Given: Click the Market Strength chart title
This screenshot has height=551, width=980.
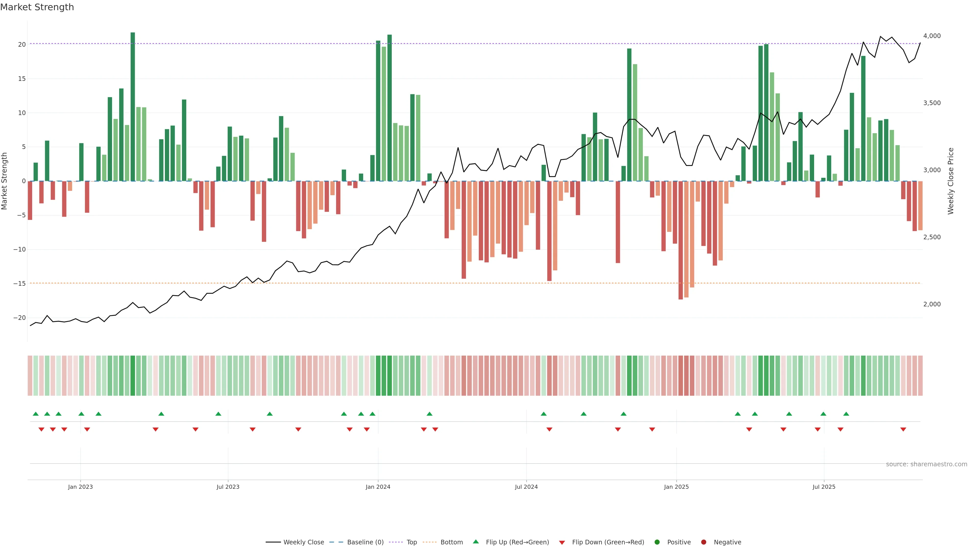Looking at the screenshot, I should (37, 7).
